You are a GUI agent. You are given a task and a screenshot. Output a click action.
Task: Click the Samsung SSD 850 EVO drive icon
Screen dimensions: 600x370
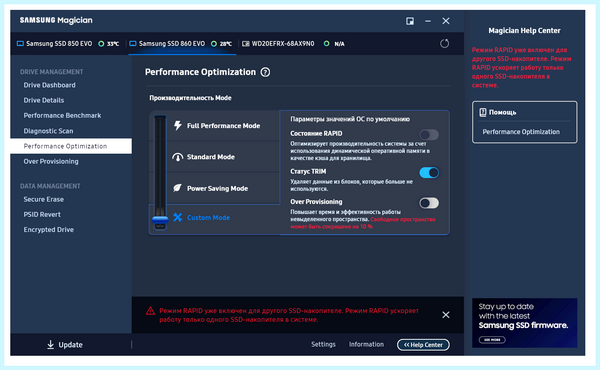pyautogui.click(x=20, y=44)
